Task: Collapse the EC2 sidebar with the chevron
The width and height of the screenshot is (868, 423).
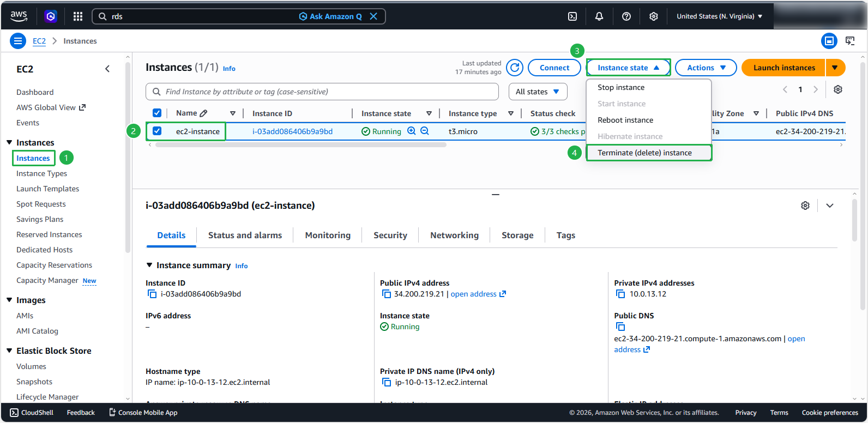Action: pyautogui.click(x=107, y=69)
